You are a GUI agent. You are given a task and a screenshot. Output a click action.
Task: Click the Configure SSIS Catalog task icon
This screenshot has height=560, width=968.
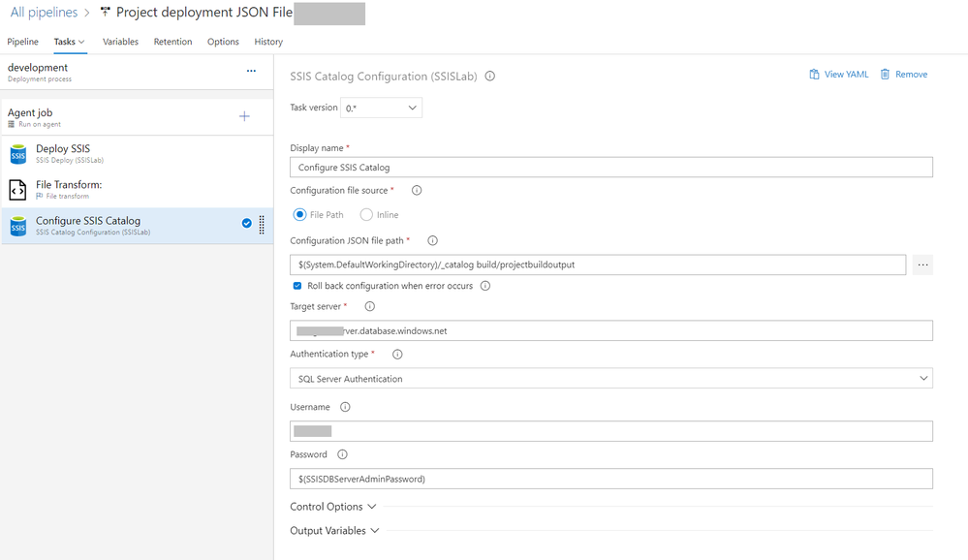click(16, 226)
